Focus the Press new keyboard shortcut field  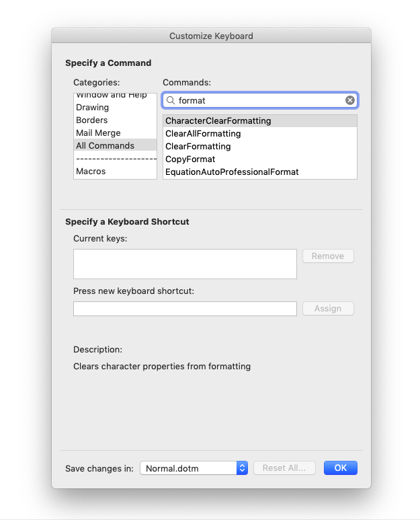pyautogui.click(x=185, y=309)
